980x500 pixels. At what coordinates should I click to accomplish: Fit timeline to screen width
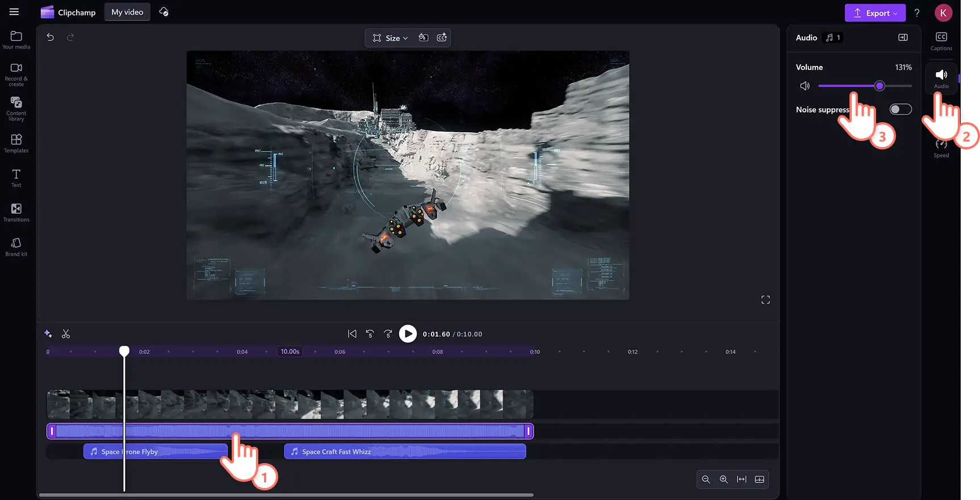pos(742,480)
